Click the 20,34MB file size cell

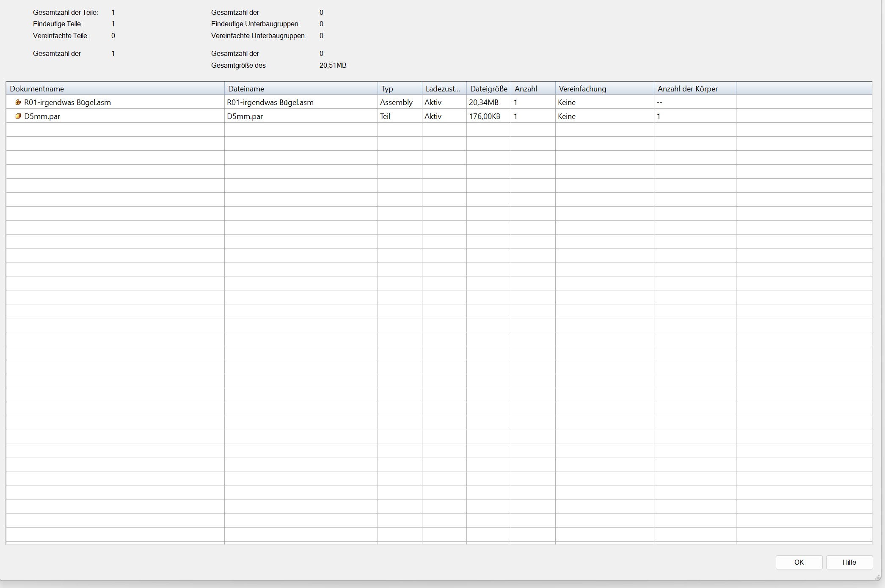(x=484, y=102)
